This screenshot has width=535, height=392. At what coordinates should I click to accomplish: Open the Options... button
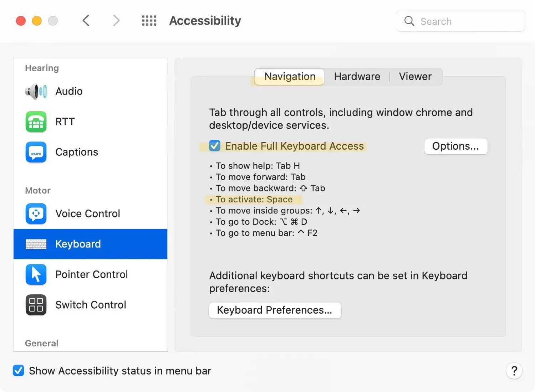pyautogui.click(x=455, y=146)
